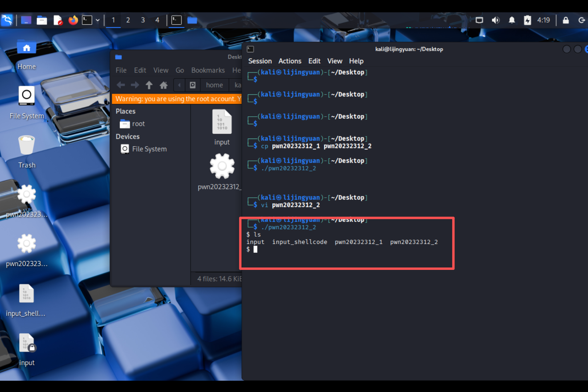This screenshot has height=392, width=588.
Task: Open the View menu in the terminal
Action: coord(335,61)
